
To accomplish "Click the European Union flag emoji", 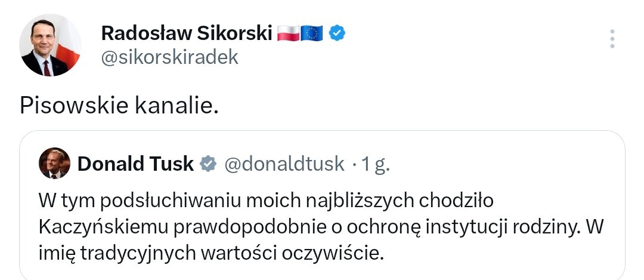I will click(x=311, y=33).
